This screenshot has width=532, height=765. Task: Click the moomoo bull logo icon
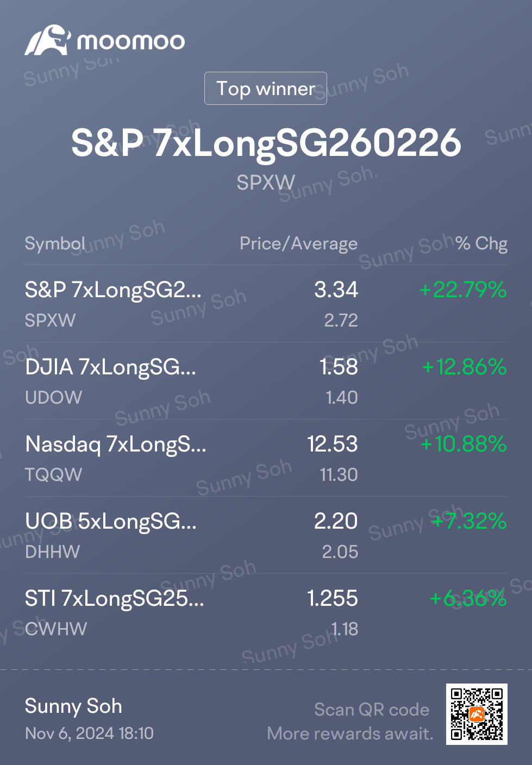pos(47,40)
